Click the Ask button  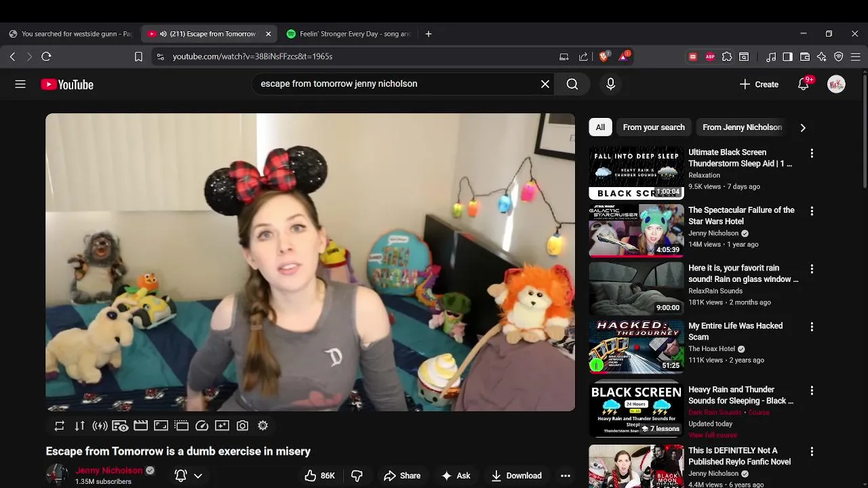[456, 476]
